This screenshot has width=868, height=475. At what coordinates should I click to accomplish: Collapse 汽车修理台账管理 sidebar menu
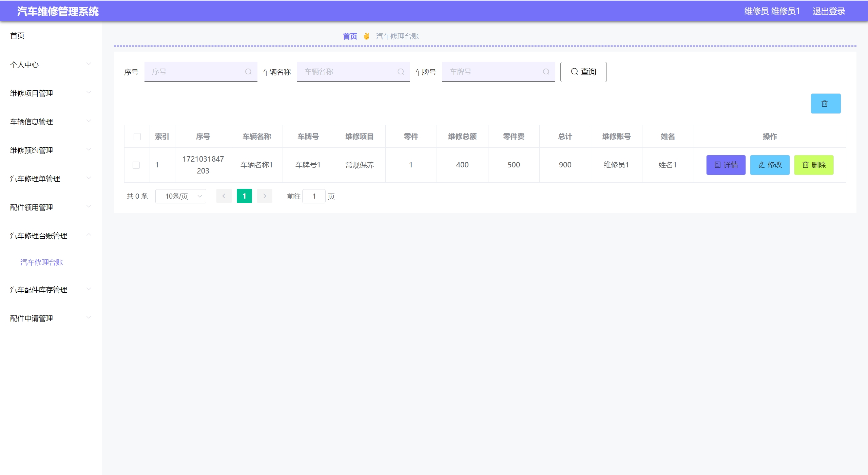pyautogui.click(x=51, y=236)
